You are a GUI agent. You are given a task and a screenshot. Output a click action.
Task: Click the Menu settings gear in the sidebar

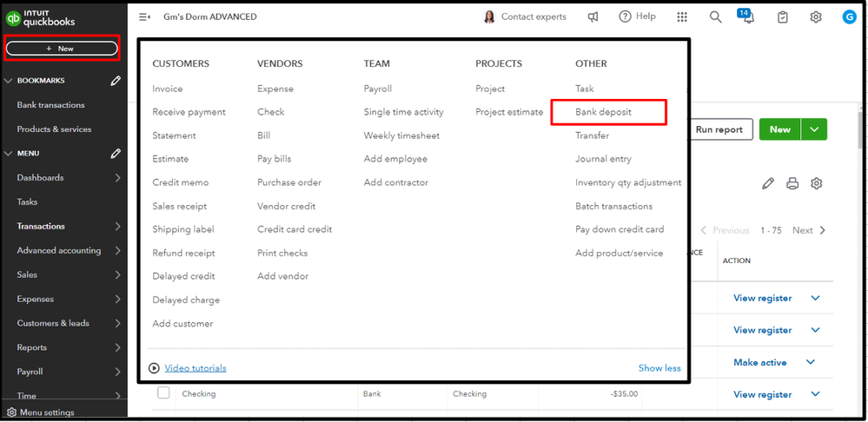click(11, 412)
